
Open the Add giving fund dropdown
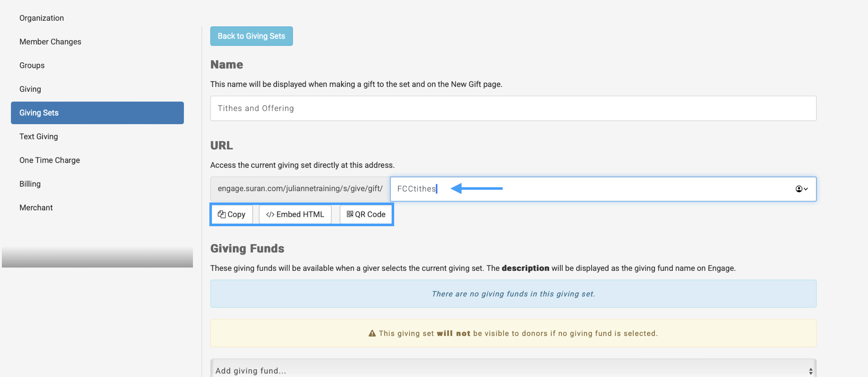click(509, 370)
